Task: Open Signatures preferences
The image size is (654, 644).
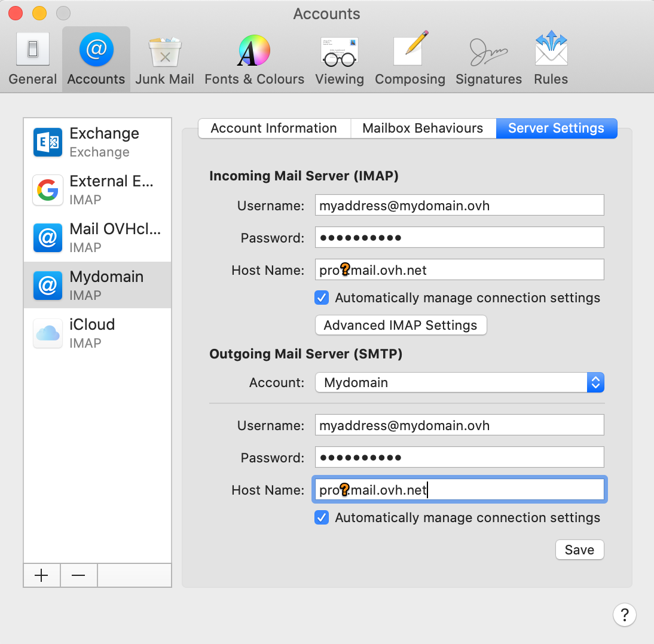Action: pos(488,58)
